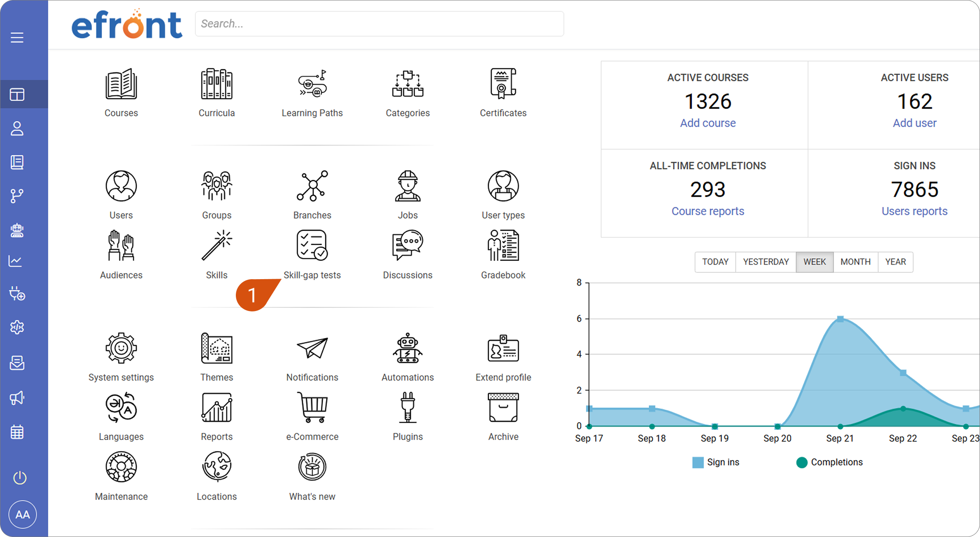This screenshot has width=980, height=537.
Task: Open the Audiences icon
Action: click(121, 246)
